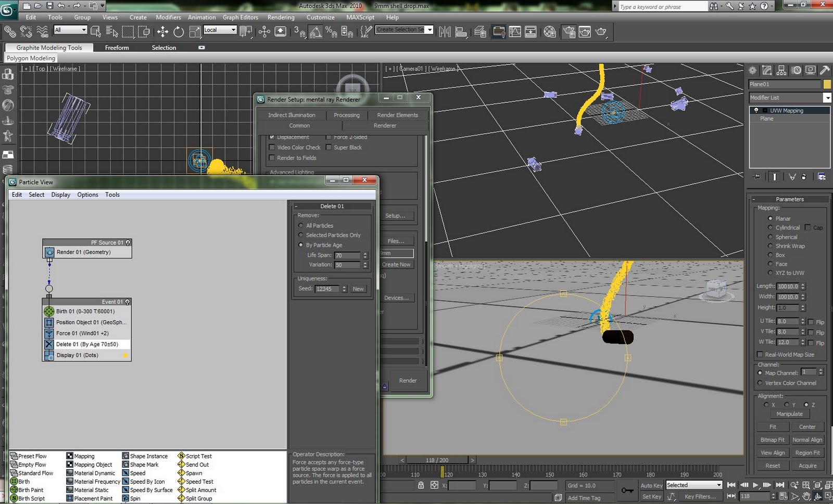Screen dimensions: 833x504
Task: Click the Plane01 object color swatch
Action: (827, 84)
